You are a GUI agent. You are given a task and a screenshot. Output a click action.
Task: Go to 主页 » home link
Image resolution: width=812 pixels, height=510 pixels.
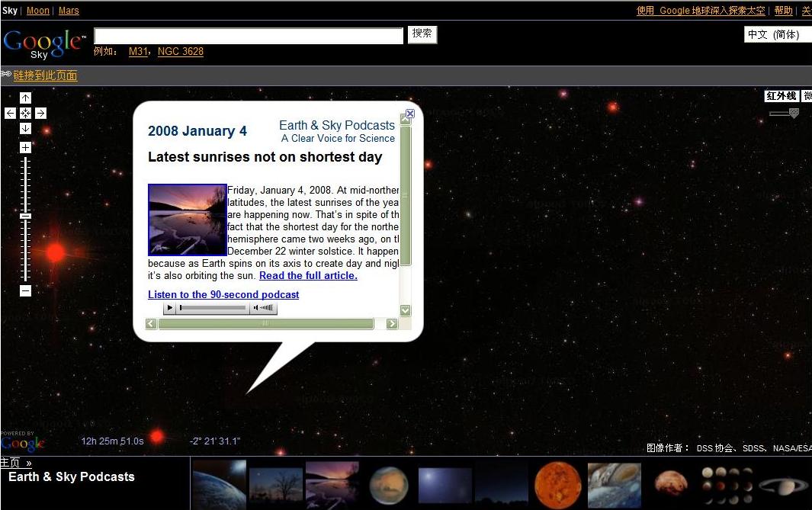coord(16,463)
